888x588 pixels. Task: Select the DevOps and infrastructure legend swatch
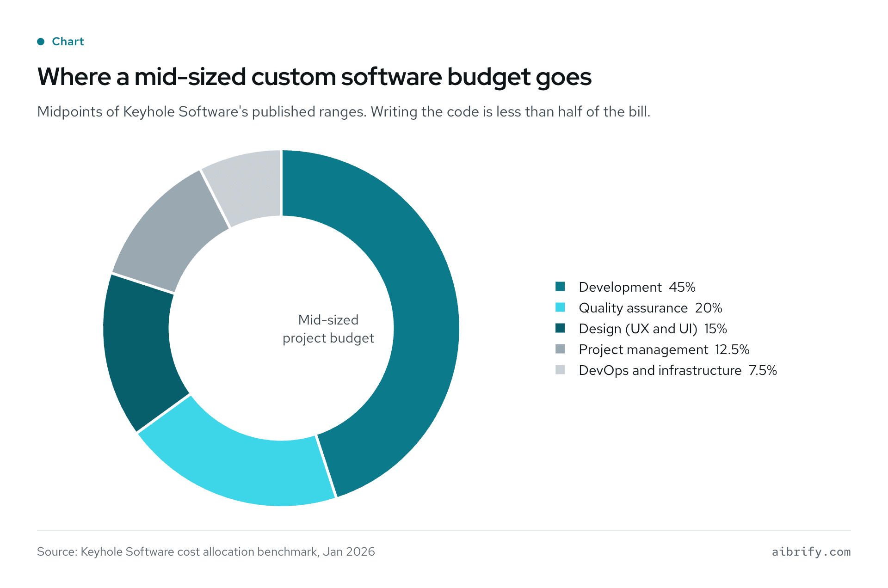[x=560, y=370]
